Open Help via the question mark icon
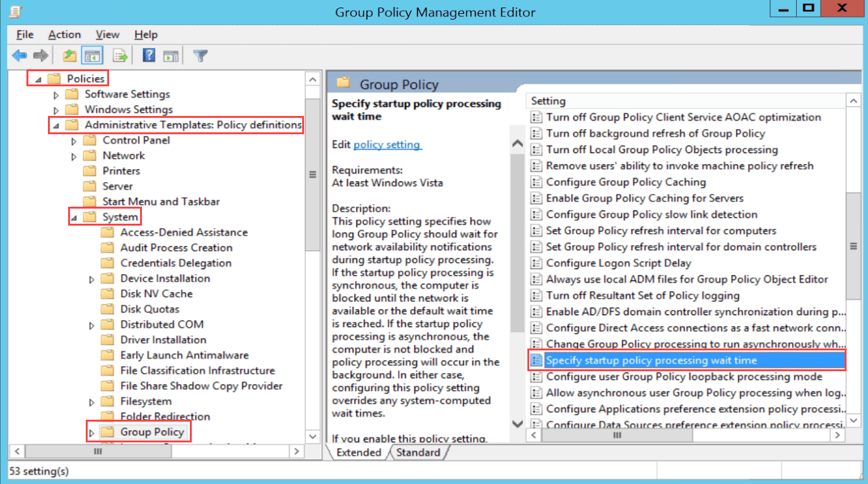Image resolution: width=868 pixels, height=484 pixels. tap(149, 56)
